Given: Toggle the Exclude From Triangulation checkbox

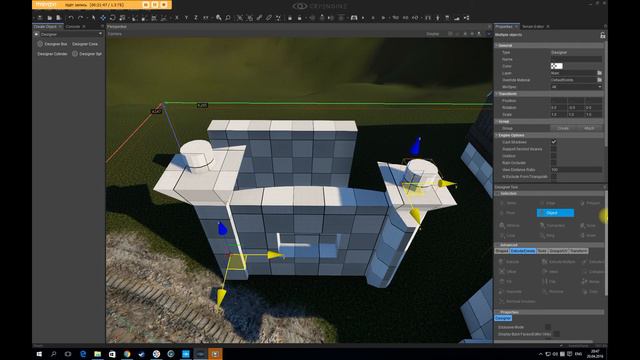Looking at the screenshot, I should tap(554, 176).
